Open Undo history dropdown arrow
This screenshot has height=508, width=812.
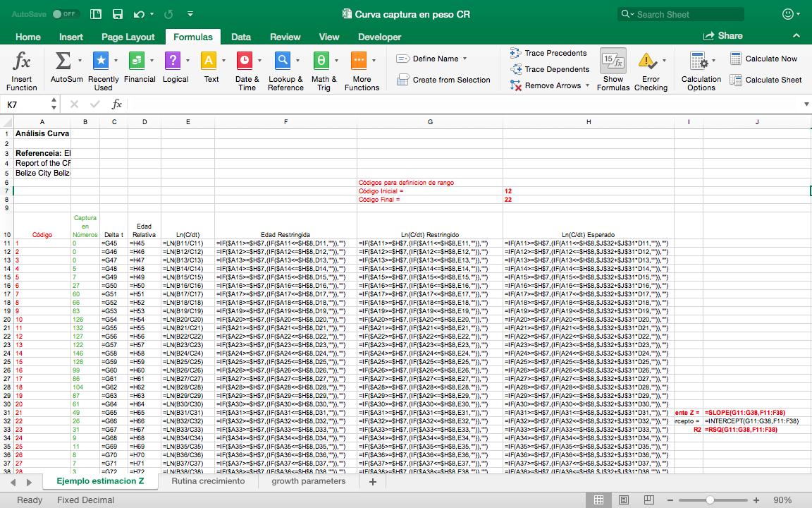tap(152, 15)
